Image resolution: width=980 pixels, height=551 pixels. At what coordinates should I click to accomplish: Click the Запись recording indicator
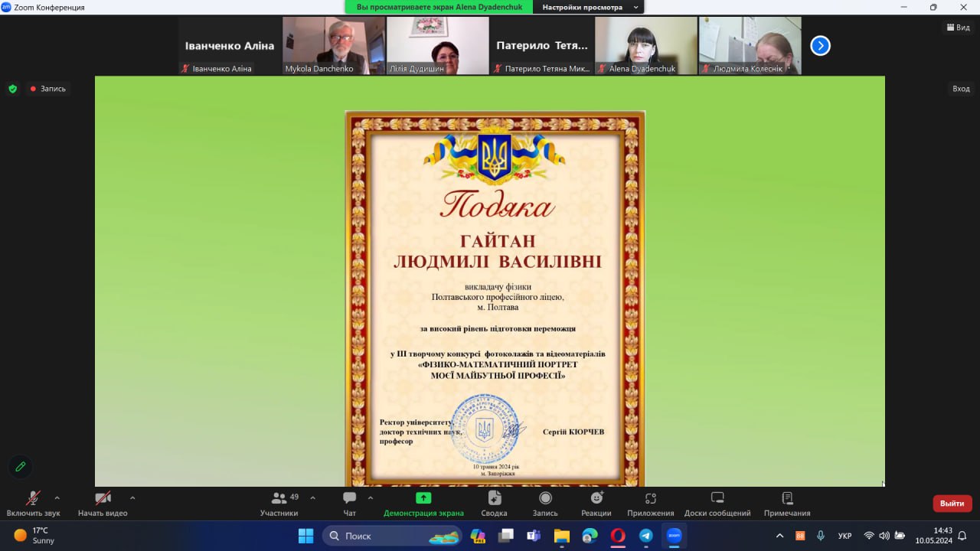coord(48,89)
